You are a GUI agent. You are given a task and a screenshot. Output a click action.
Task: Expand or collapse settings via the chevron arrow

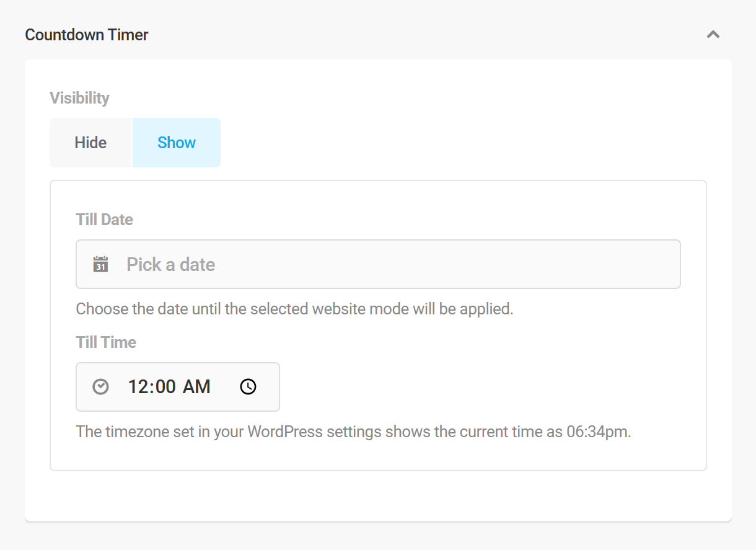(x=713, y=35)
